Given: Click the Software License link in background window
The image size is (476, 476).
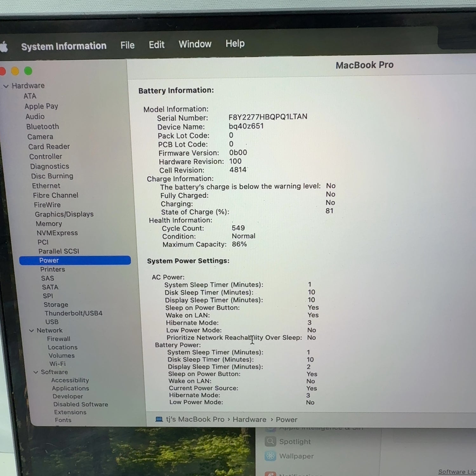Looking at the screenshot, I should pos(457,472).
